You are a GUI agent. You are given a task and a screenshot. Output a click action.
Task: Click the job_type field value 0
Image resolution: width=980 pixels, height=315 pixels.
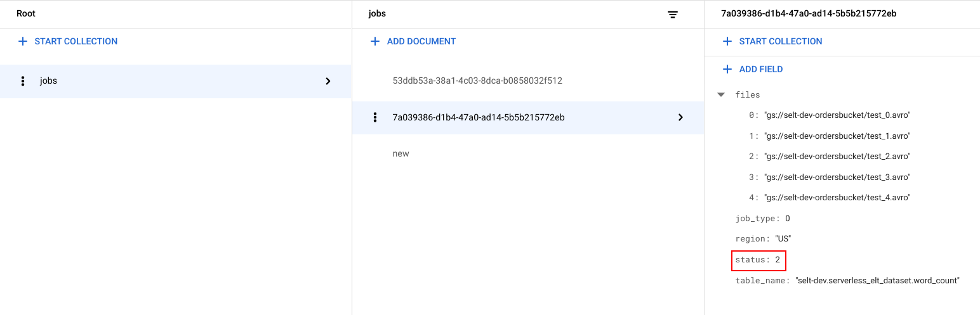(788, 219)
